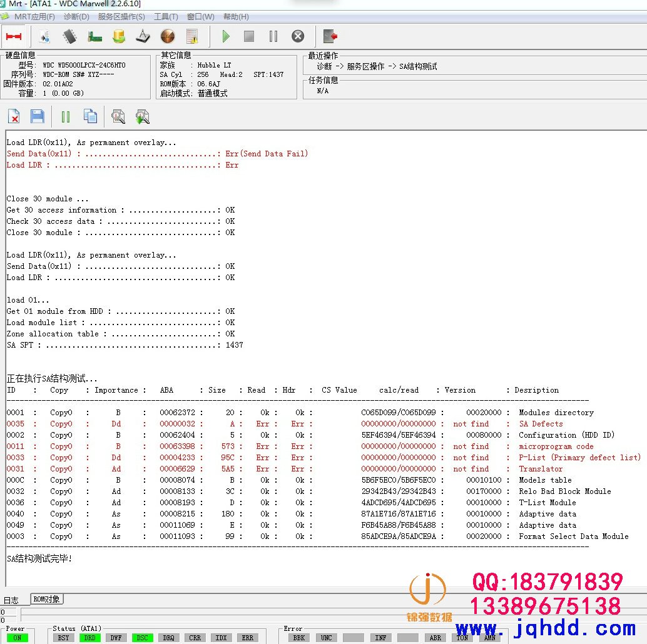Start task with green play button
647x644 pixels.
click(225, 37)
